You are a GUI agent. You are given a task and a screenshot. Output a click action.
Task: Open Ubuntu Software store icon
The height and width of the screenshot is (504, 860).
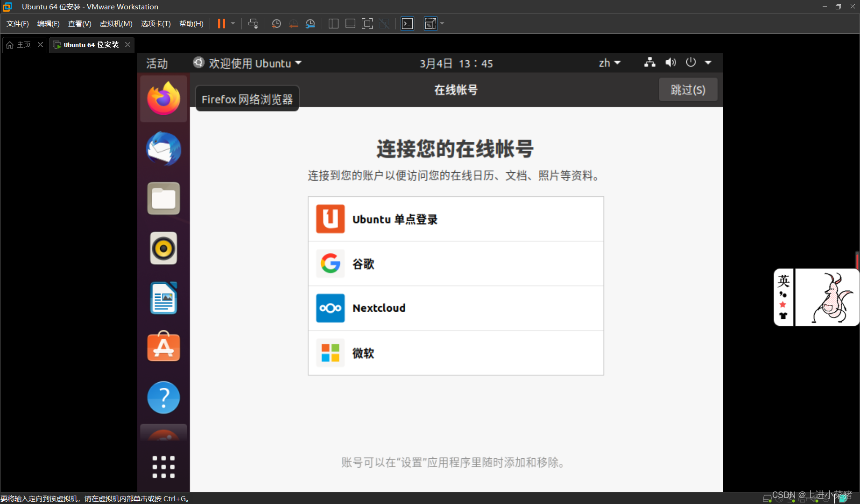163,346
